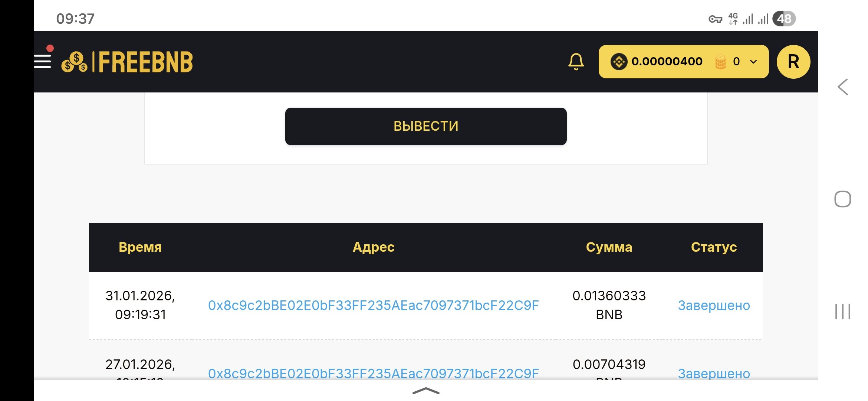Tap the Android home button

point(842,199)
